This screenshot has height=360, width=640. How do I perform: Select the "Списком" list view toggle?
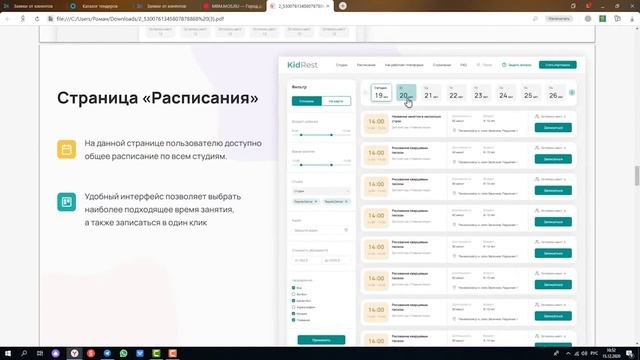pos(307,101)
